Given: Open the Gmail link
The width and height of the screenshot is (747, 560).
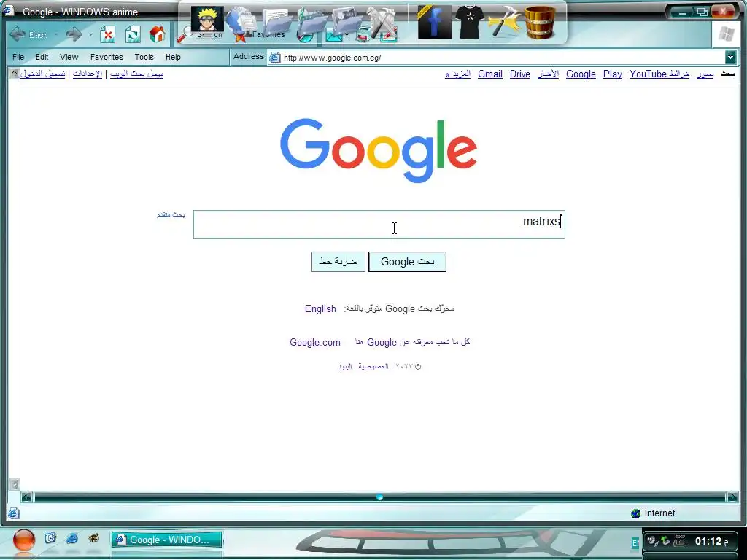Looking at the screenshot, I should 490,74.
